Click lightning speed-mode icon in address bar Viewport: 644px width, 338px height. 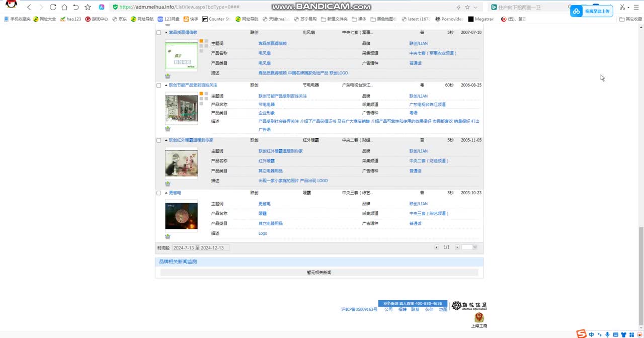pos(458,7)
